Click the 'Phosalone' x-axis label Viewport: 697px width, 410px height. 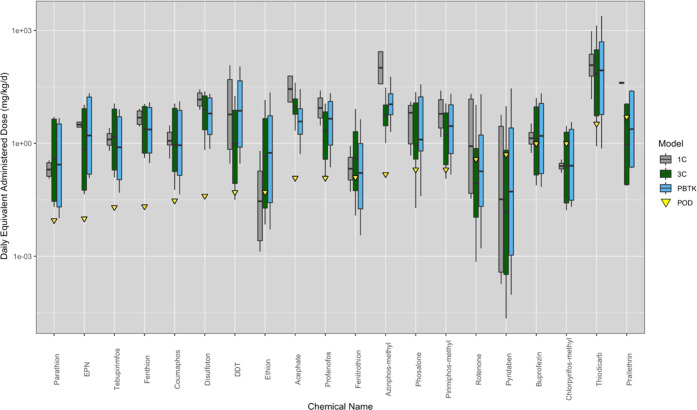pyautogui.click(x=418, y=370)
